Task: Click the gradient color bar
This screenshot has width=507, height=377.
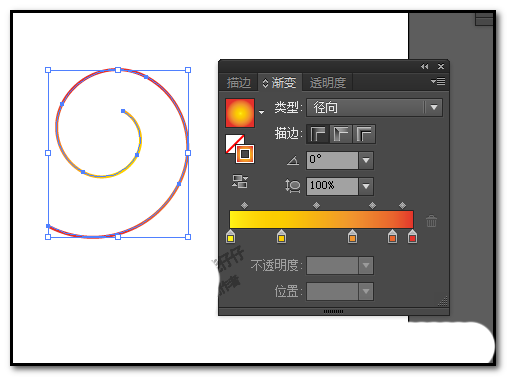Action: [321, 219]
